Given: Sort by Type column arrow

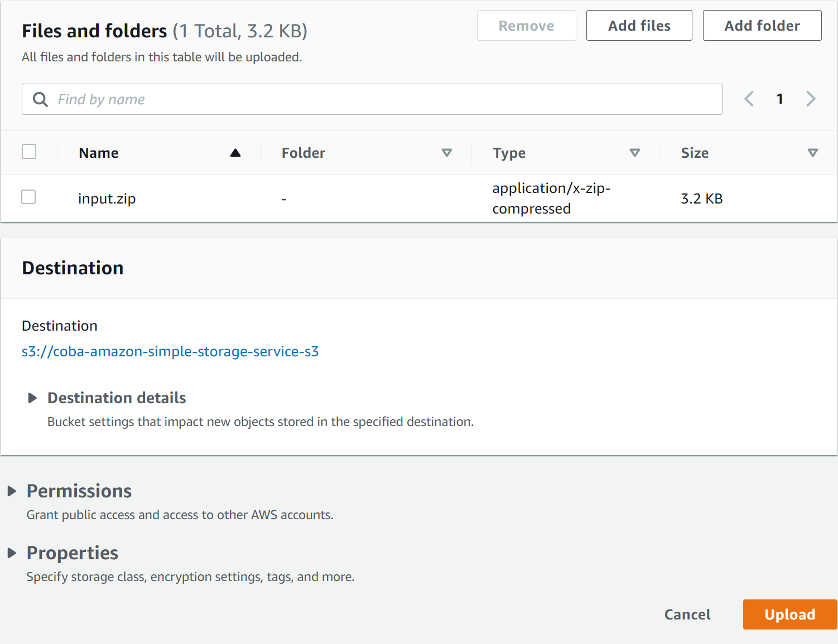Looking at the screenshot, I should 634,153.
